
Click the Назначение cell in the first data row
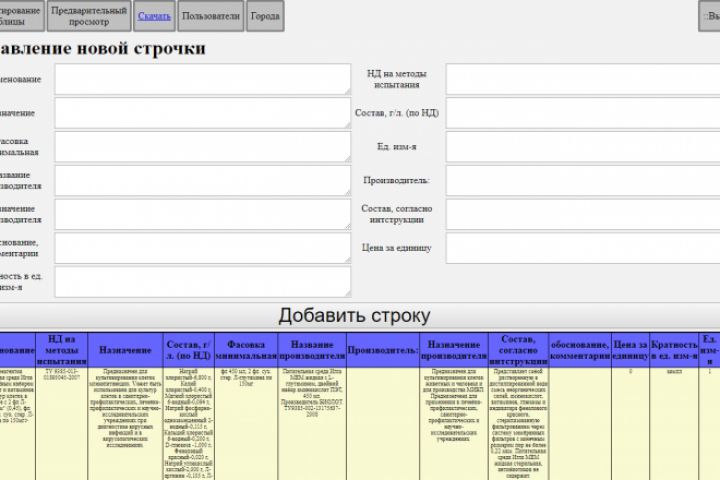(x=125, y=424)
